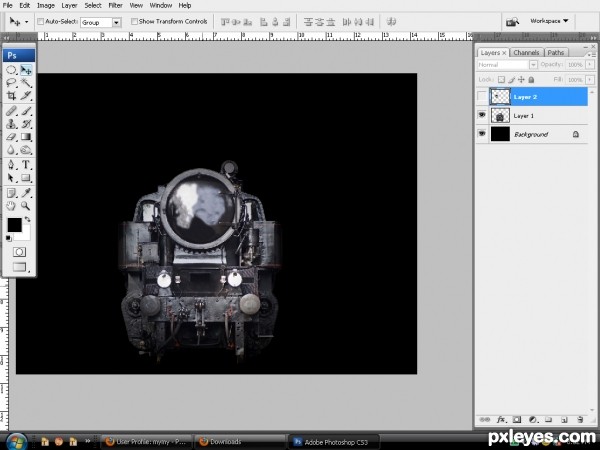
Task: Select the Elliptical Marquee tool
Action: click(11, 70)
